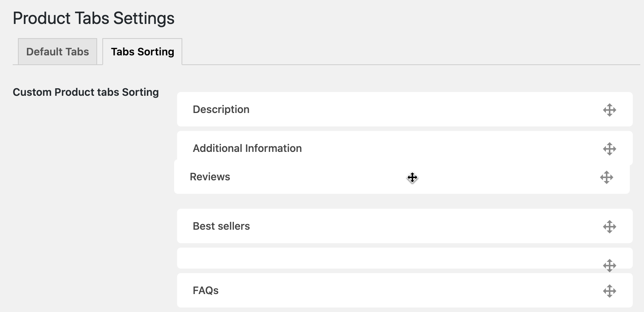This screenshot has width=644, height=312.
Task: Click the Custom Product tabs Sorting label
Action: 86,92
